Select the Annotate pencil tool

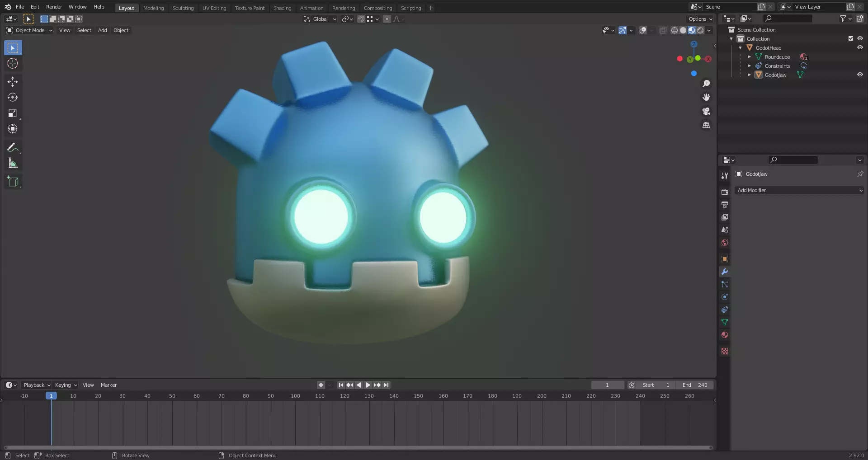13,147
